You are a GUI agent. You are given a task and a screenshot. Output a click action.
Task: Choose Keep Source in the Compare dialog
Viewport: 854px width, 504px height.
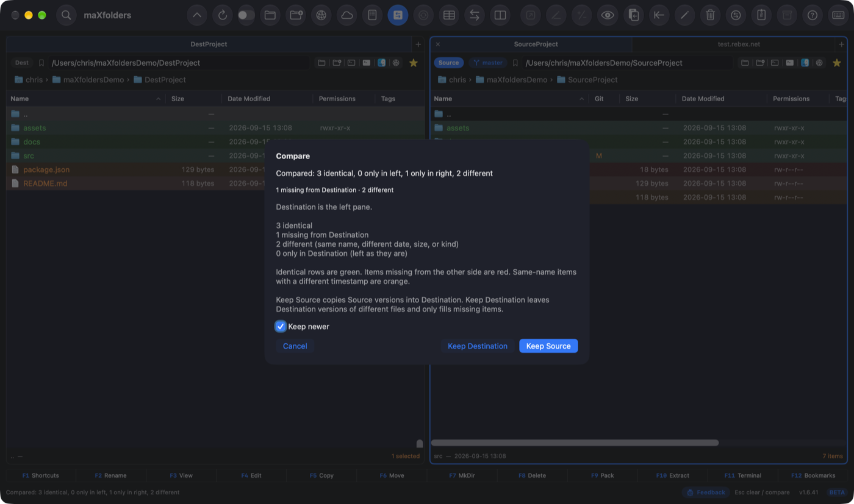(548, 346)
